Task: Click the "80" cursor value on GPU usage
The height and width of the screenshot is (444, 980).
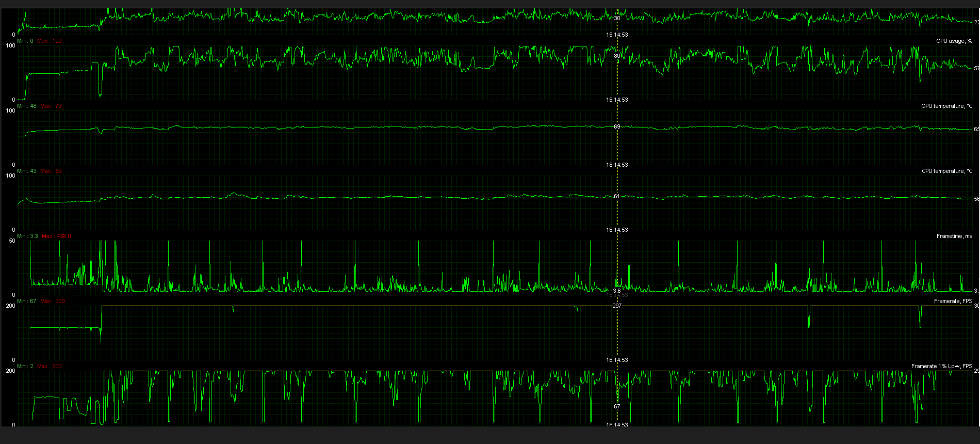Action: point(617,56)
